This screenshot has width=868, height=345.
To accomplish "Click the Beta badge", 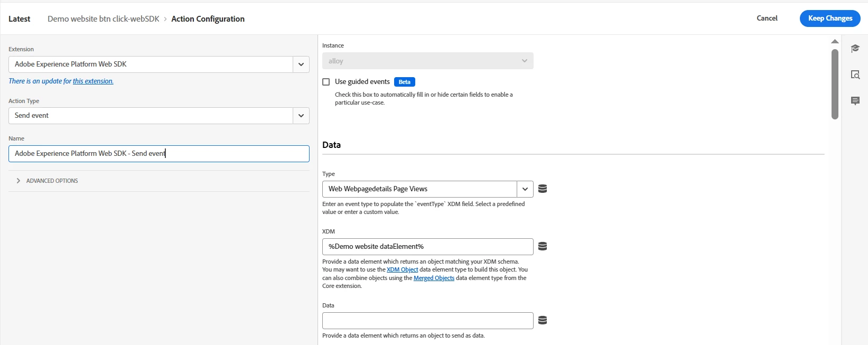I will click(x=405, y=82).
